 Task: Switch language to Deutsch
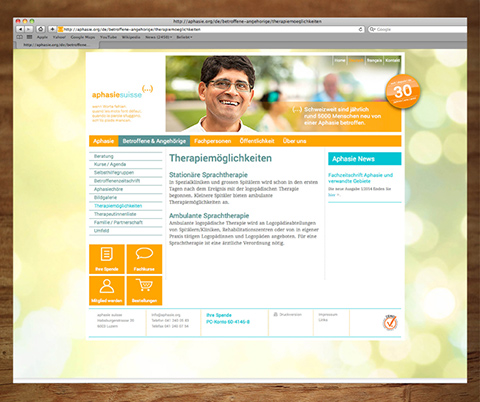tap(356, 60)
